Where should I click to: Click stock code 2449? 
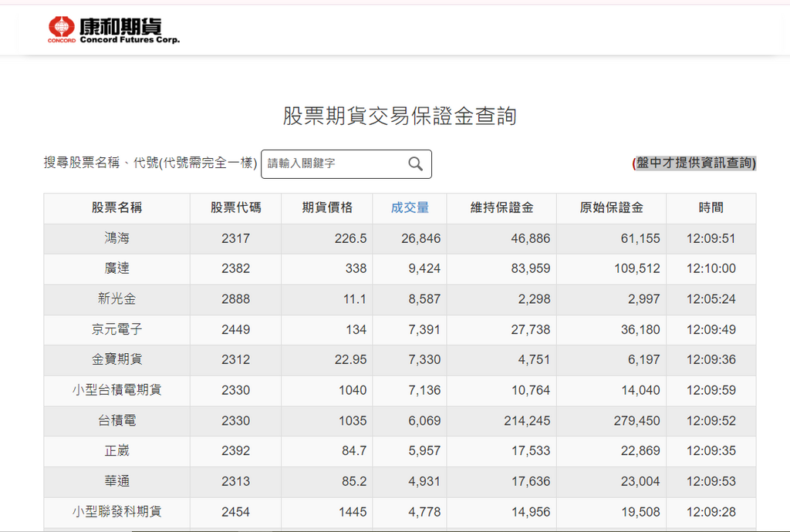pos(236,329)
